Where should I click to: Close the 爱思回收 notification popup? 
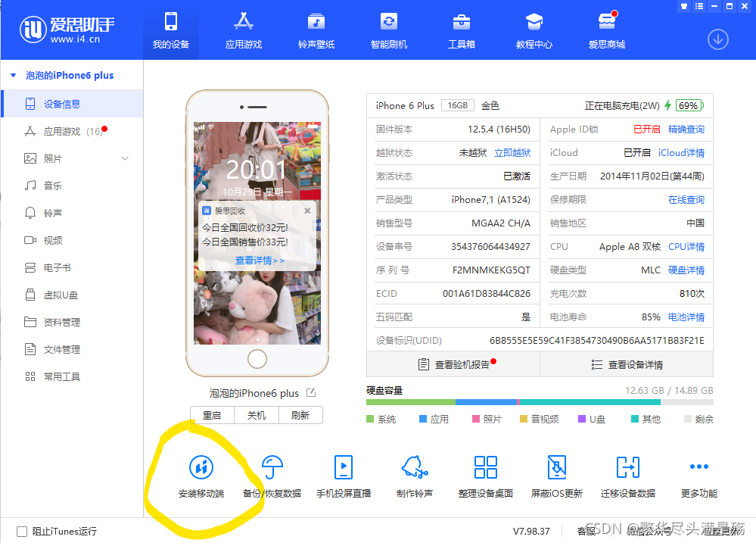307,211
